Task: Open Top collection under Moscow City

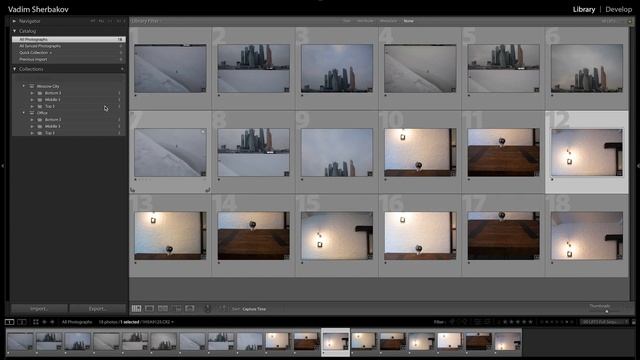Action: (x=50, y=106)
